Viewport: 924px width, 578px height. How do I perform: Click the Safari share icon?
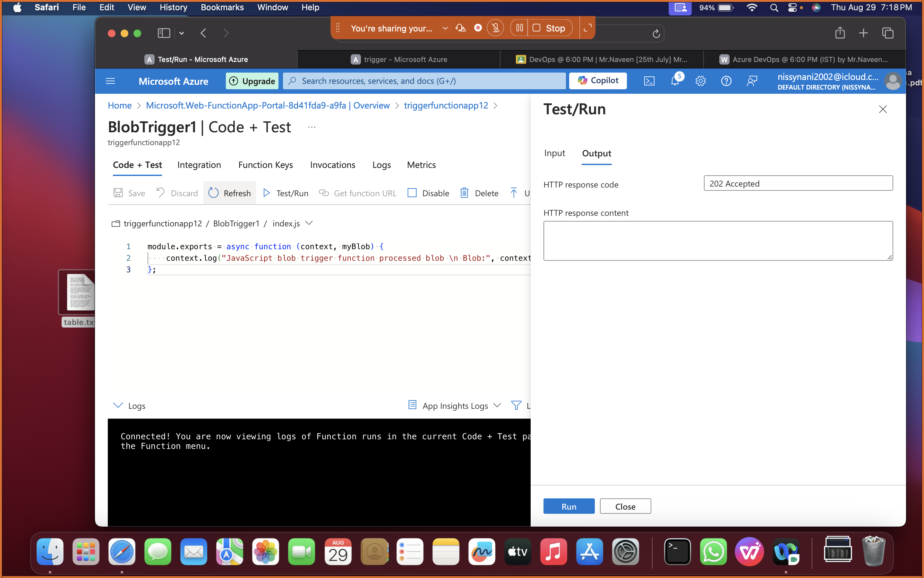pos(840,33)
